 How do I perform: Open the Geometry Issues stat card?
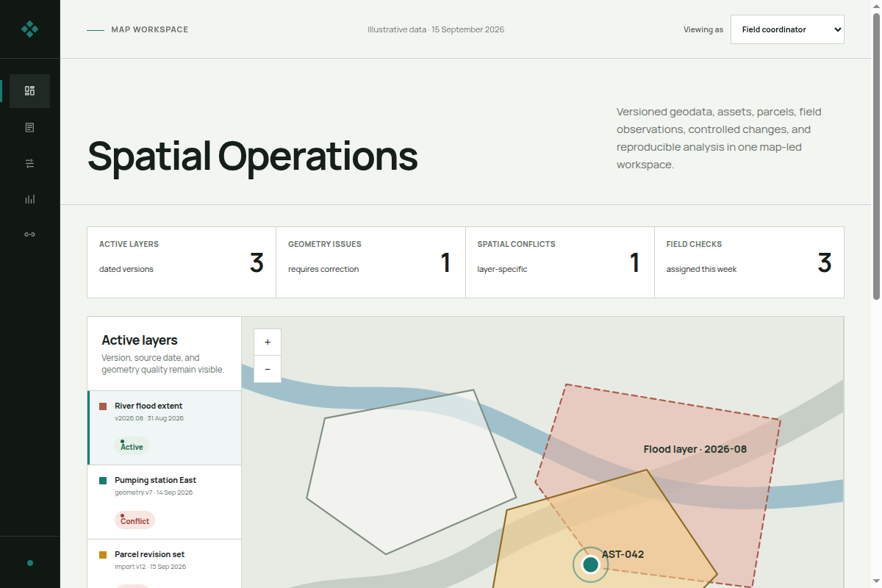(370, 262)
